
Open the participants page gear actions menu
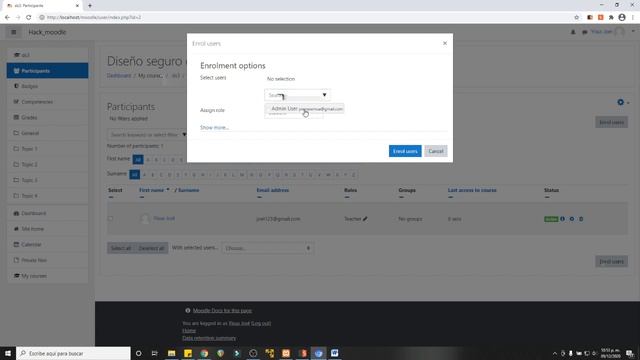pyautogui.click(x=623, y=102)
